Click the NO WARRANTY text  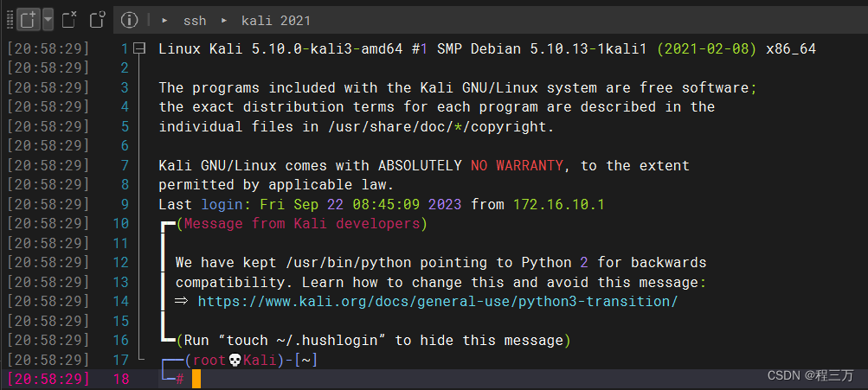tap(517, 165)
